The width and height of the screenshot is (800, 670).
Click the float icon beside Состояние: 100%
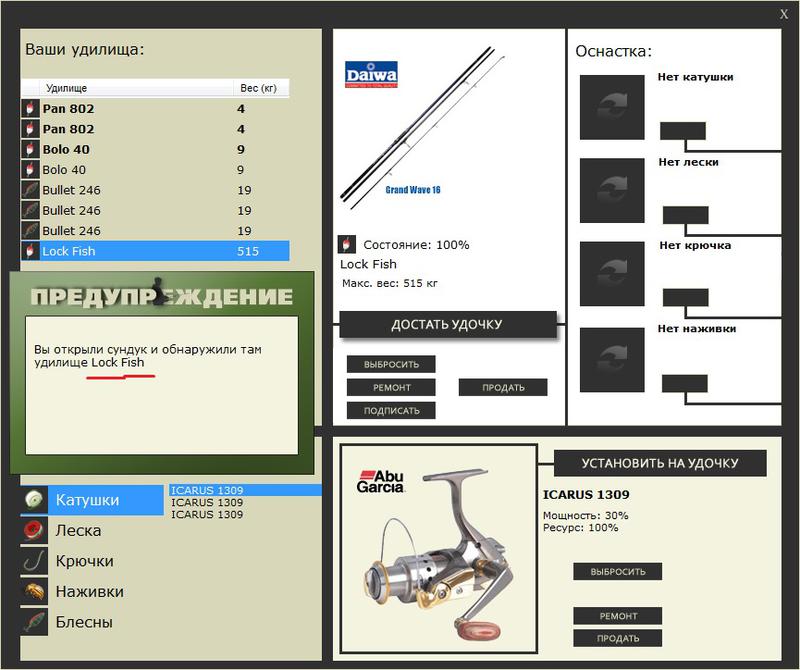(346, 244)
